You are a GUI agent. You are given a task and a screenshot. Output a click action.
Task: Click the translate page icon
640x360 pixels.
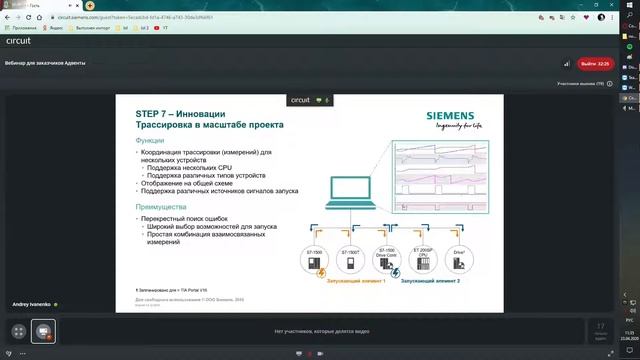pyautogui.click(x=562, y=18)
